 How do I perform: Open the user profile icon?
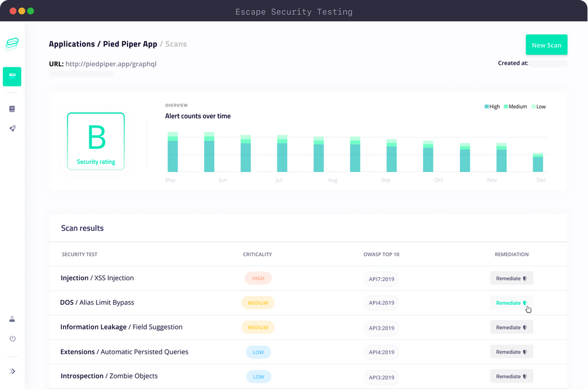click(x=12, y=319)
